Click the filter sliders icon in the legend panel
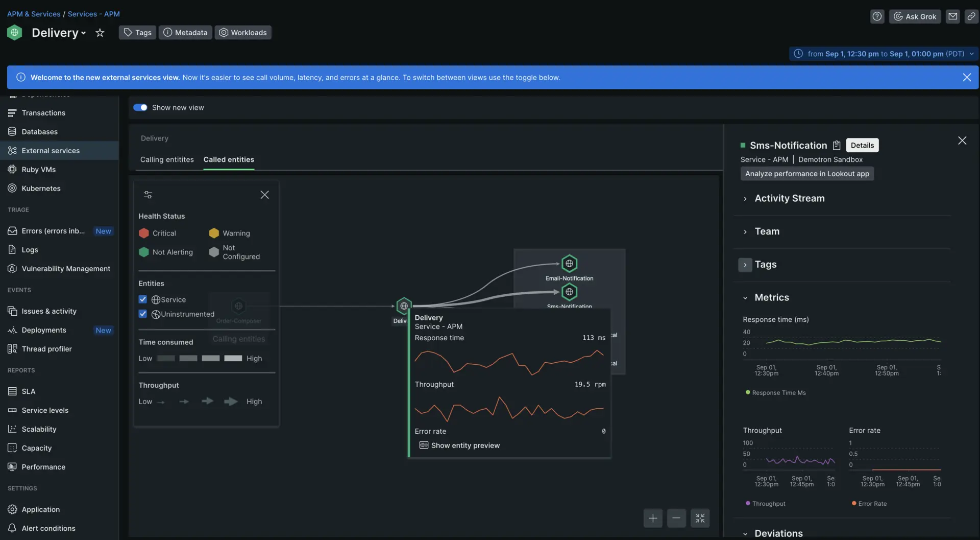980x540 pixels. tap(148, 195)
